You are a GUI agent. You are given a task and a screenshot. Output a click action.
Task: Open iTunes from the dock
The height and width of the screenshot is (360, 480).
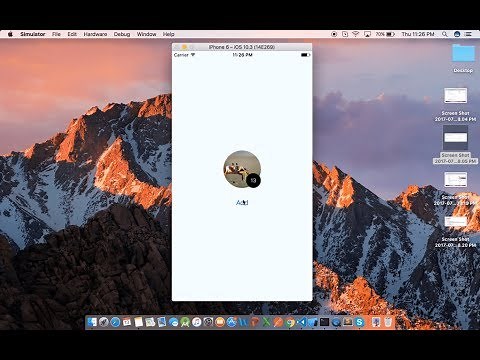[197, 322]
